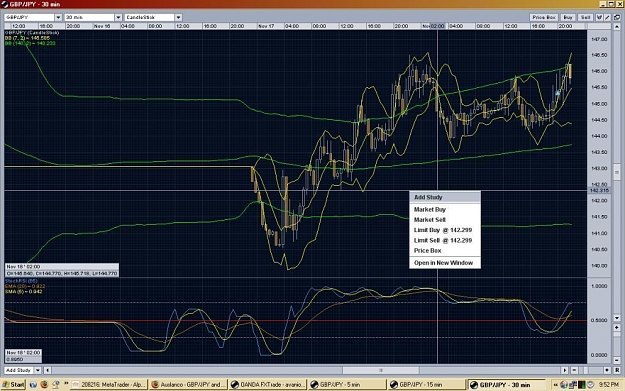Image resolution: width=625 pixels, height=391 pixels.
Task: Expand hidden system tray icons arrow
Action: click(555, 385)
